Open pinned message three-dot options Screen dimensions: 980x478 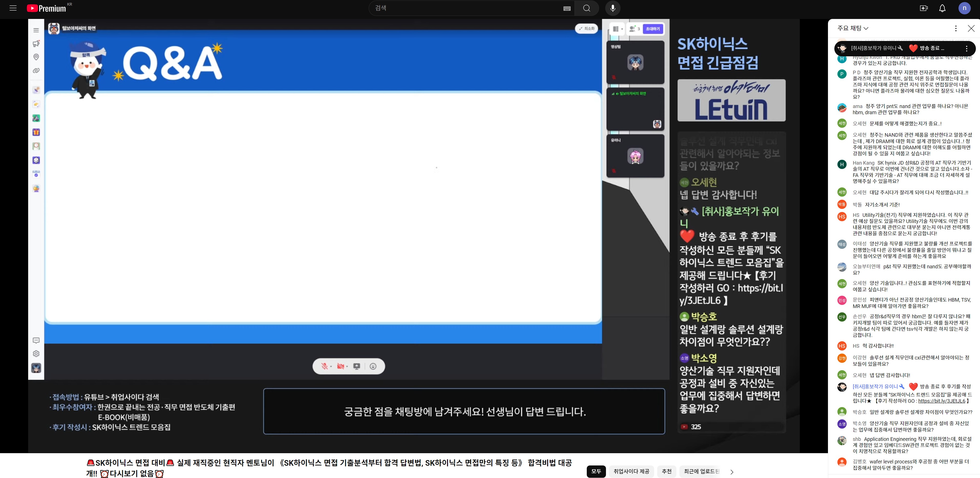coord(966,48)
